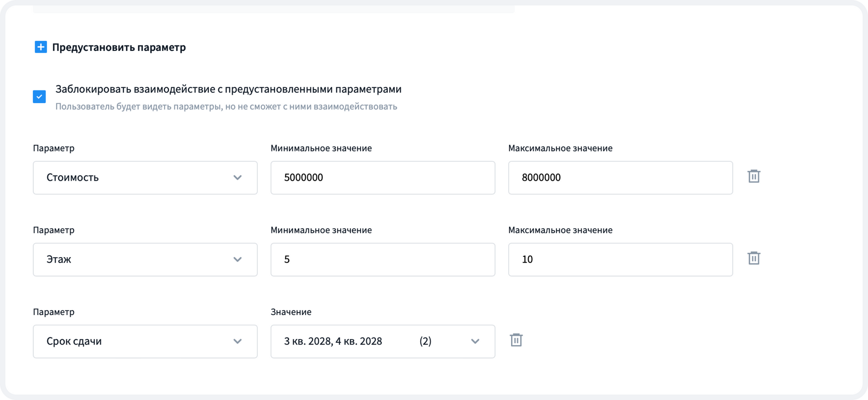Click the chevron in the 'Значение' dropdown
The width and height of the screenshot is (868, 400).
tap(475, 341)
